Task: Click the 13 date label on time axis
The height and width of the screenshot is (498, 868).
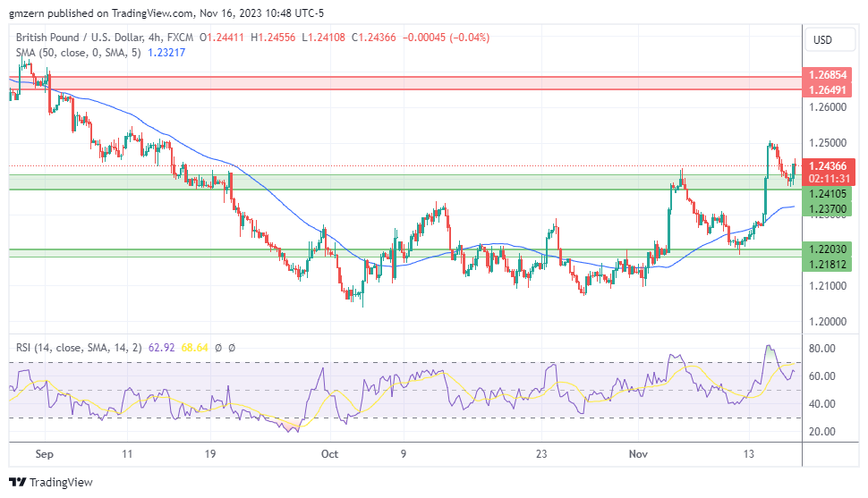Action: [748, 454]
